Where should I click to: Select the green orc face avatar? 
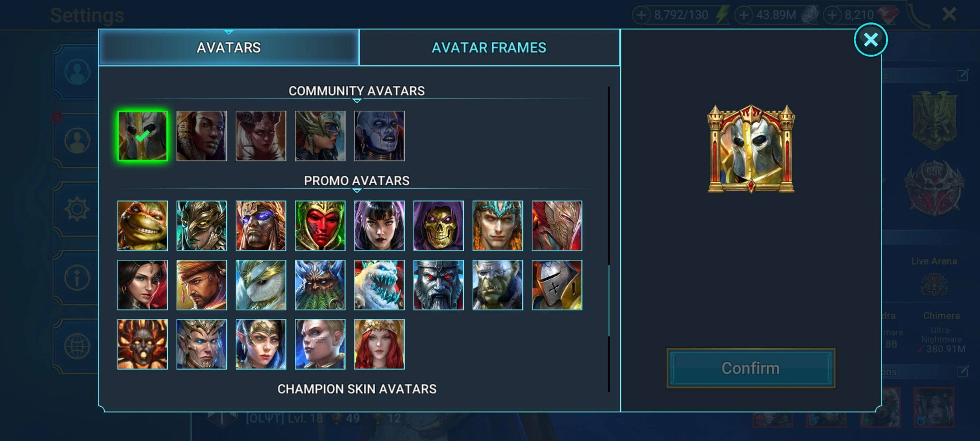[498, 285]
